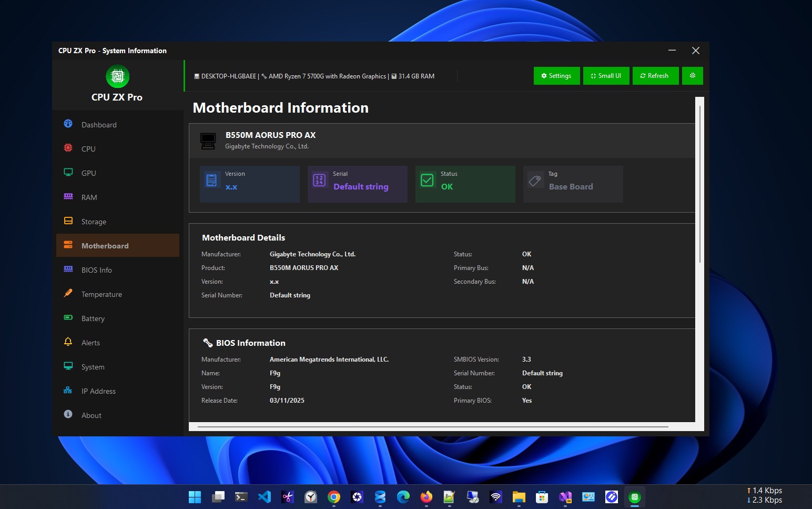Screen dimensions: 812x509
Task: Switch to Small UI mode
Action: click(606, 76)
